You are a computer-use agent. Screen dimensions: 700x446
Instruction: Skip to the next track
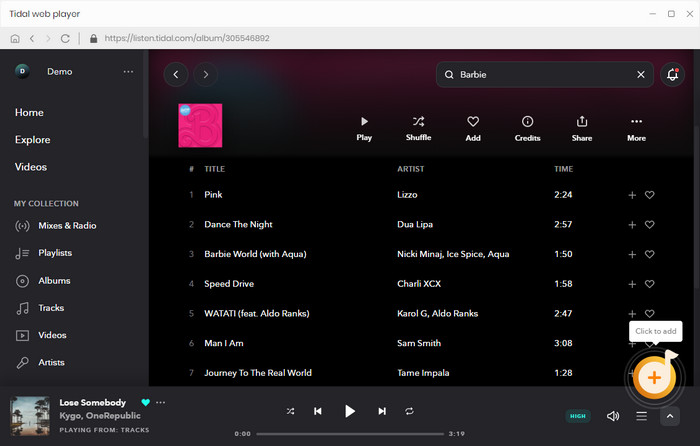[382, 411]
